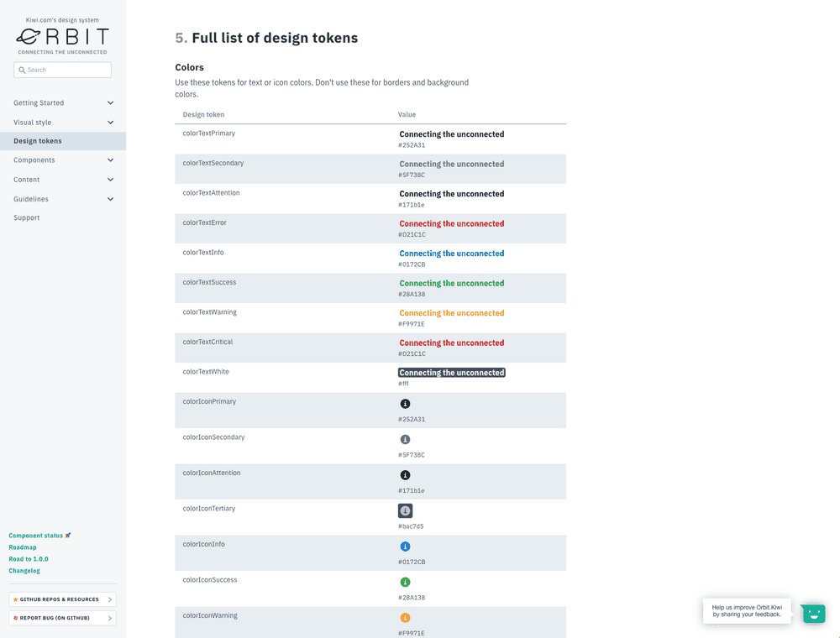
Task: Click the colorIconPrimary circle icon
Action: coord(405,404)
